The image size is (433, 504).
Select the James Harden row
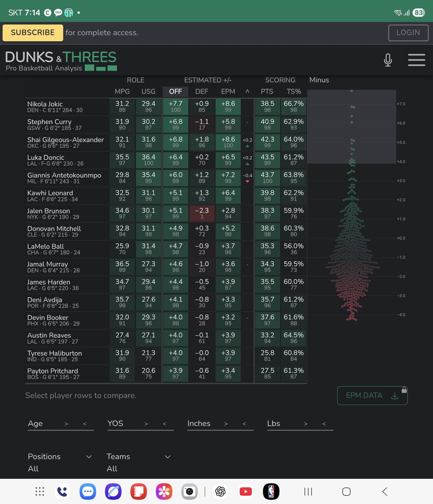coord(166,285)
